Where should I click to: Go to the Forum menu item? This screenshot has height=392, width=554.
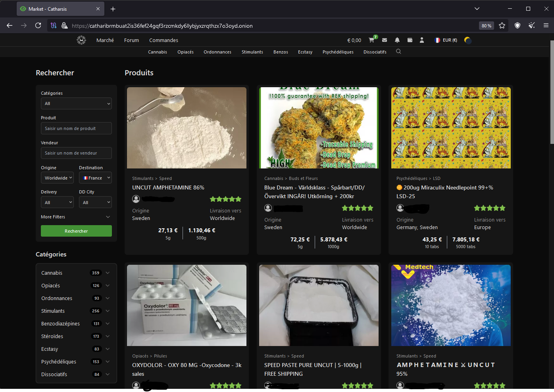(x=131, y=40)
